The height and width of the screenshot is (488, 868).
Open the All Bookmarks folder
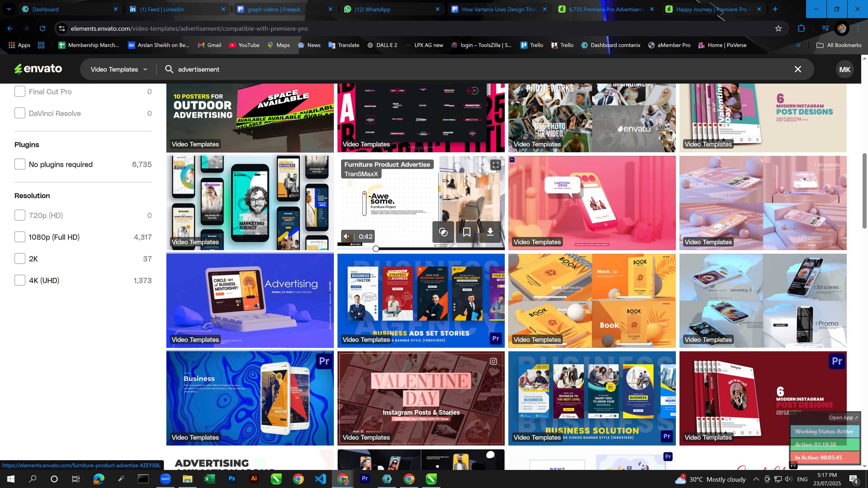click(x=839, y=45)
